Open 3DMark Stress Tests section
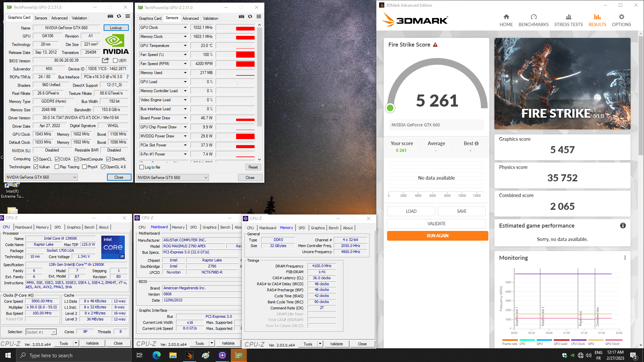The width and height of the screenshot is (644, 362). point(568,20)
